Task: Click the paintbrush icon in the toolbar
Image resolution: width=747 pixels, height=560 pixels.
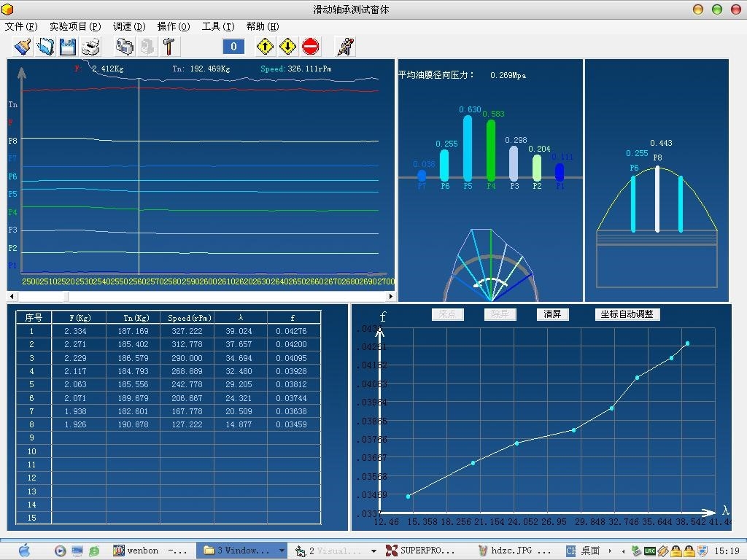Action: [23, 47]
